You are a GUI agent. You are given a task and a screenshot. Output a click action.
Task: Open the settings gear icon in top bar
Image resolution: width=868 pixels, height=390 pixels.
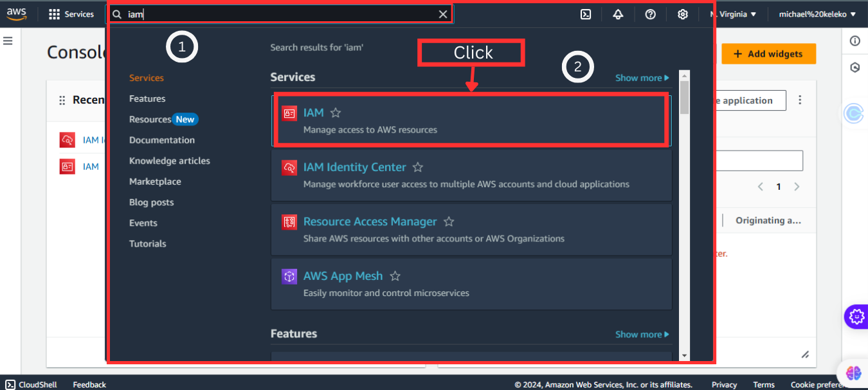[683, 14]
